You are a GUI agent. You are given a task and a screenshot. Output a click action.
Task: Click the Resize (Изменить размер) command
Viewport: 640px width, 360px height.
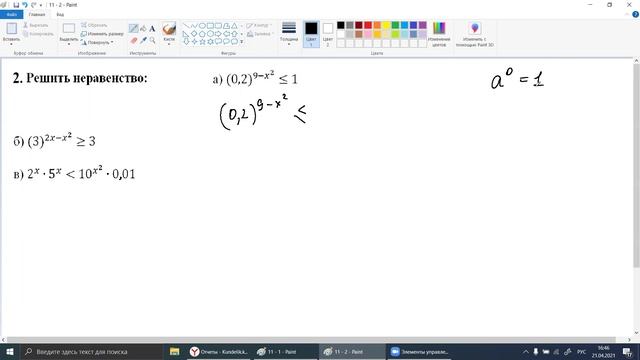tap(102, 34)
